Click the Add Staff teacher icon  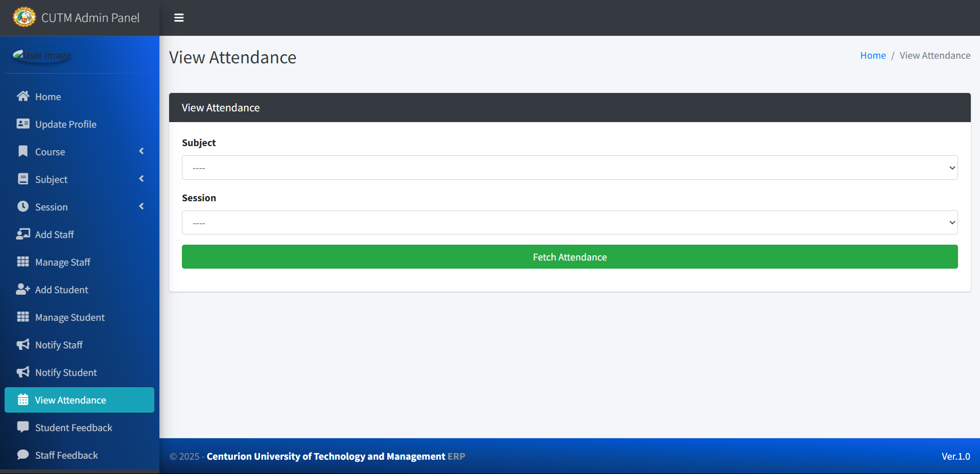pyautogui.click(x=23, y=234)
